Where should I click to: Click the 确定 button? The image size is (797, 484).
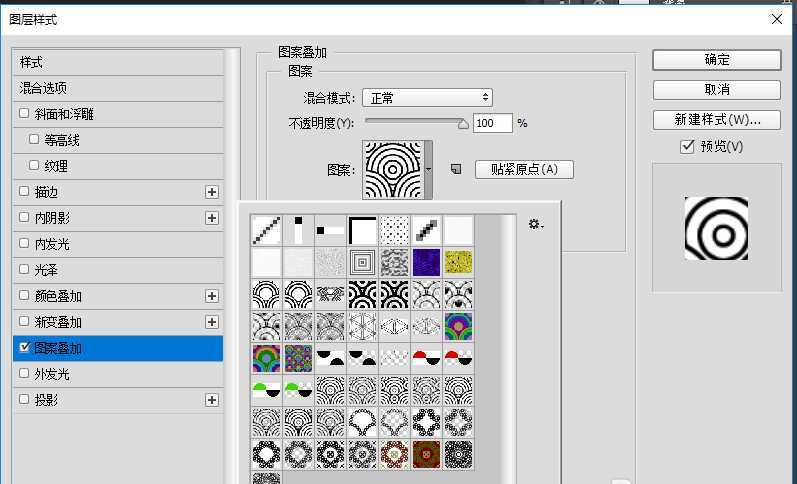click(x=716, y=60)
